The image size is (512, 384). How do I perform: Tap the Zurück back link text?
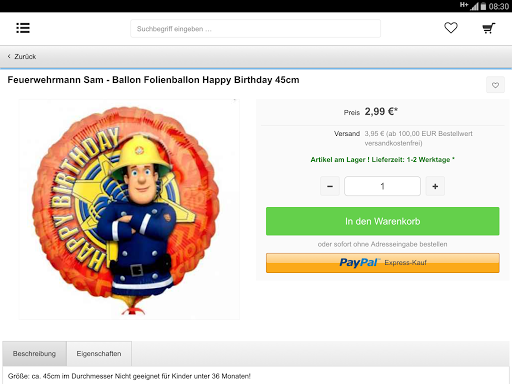point(25,56)
